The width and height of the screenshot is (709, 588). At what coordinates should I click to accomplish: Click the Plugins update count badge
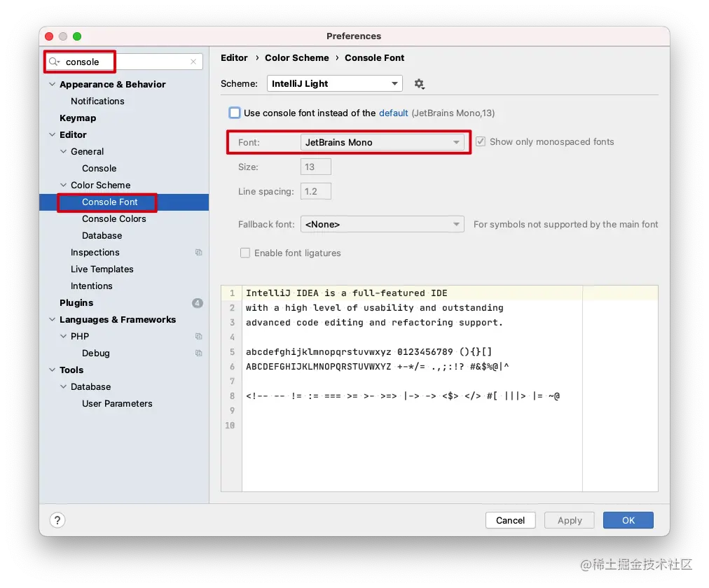pos(197,303)
